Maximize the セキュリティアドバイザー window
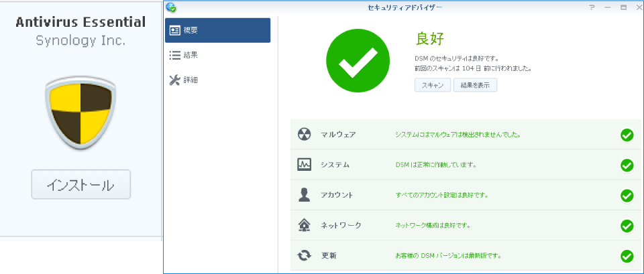 [624, 7]
